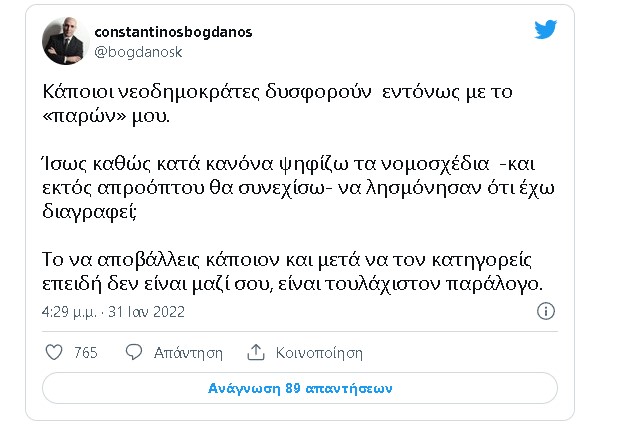Click the 4:29 μ.μ. timestamp
Screen dimensions: 627x434
[69, 312]
